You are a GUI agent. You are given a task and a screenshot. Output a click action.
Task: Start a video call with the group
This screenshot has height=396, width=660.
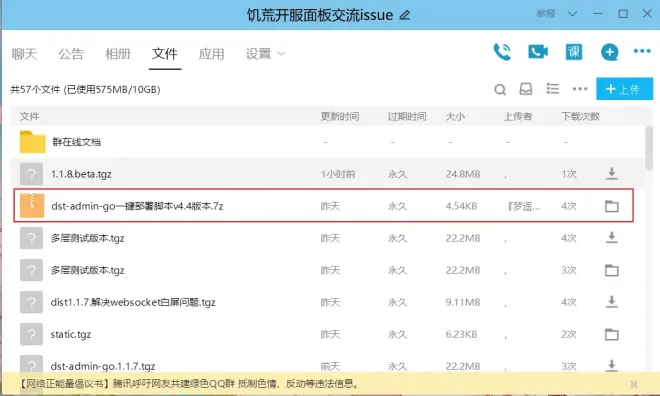pyautogui.click(x=538, y=52)
